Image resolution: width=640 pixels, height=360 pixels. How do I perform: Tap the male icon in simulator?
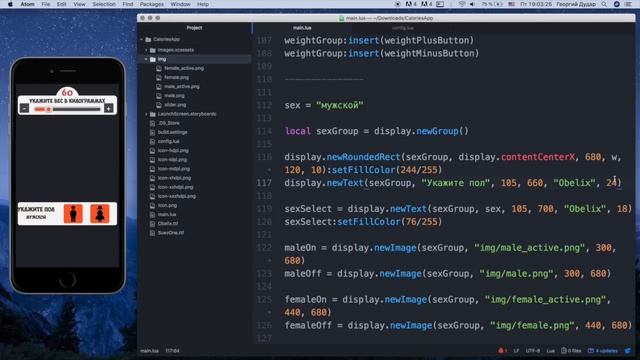[73, 213]
